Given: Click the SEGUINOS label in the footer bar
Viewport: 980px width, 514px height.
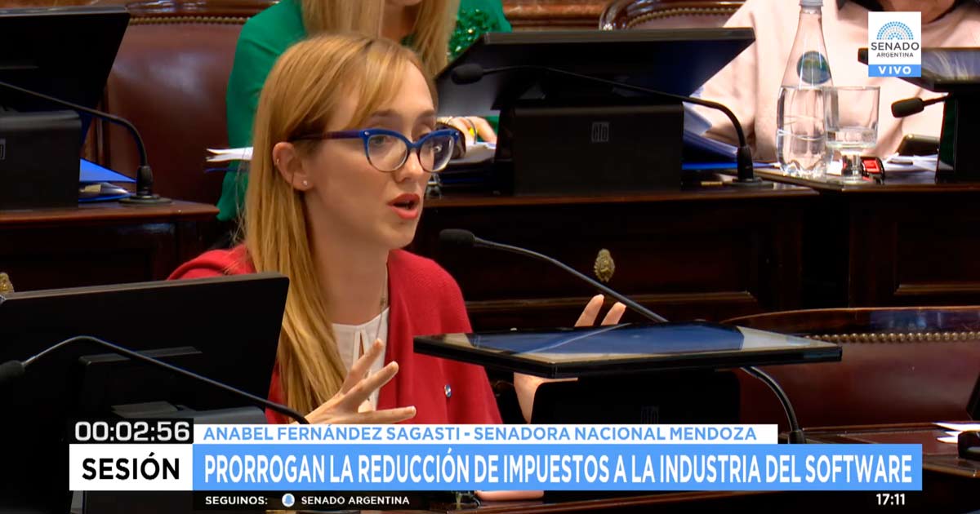Looking at the screenshot, I should point(236,500).
